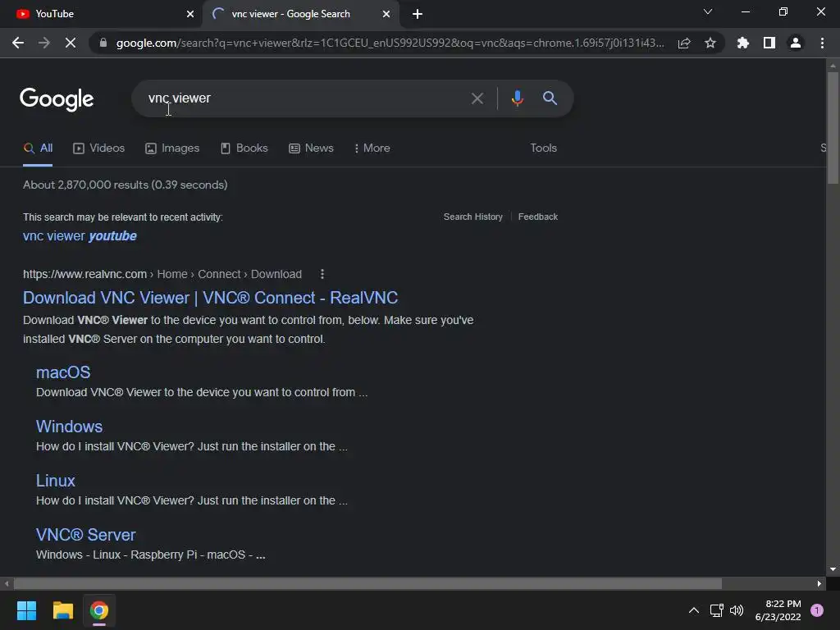Viewport: 840px width, 630px height.
Task: Open suggested vnc viewer youtube search
Action: [x=80, y=236]
